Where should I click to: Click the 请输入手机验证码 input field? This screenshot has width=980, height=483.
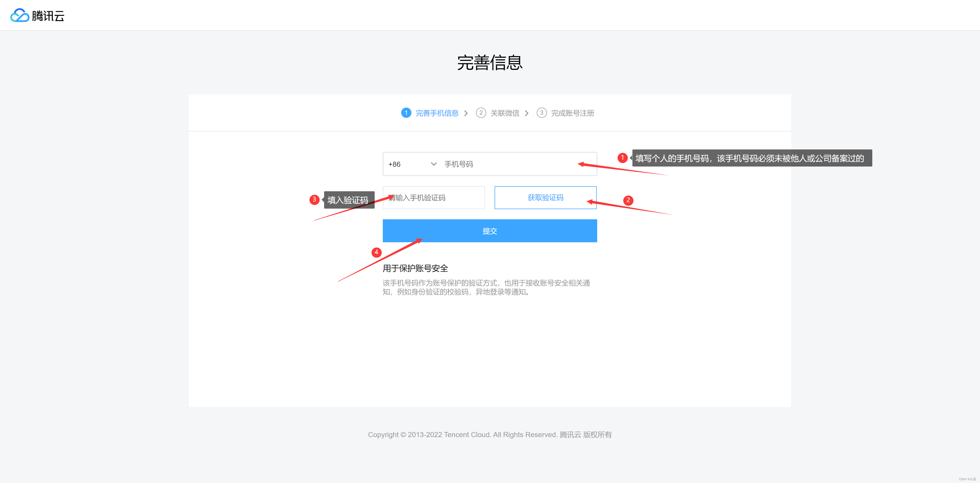tap(434, 198)
